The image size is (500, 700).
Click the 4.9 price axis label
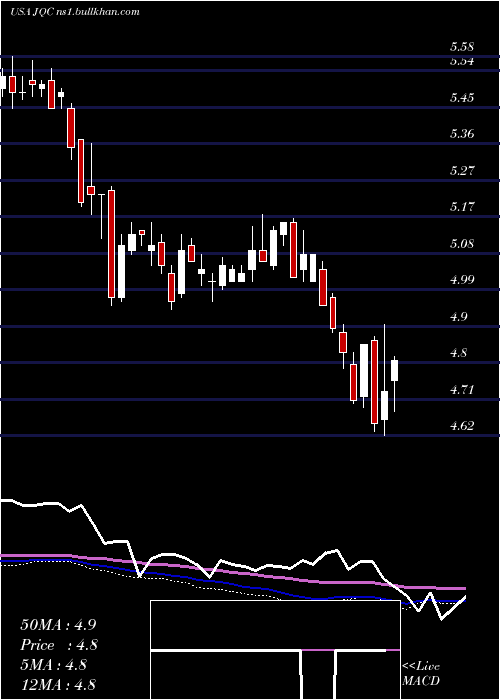pos(458,317)
